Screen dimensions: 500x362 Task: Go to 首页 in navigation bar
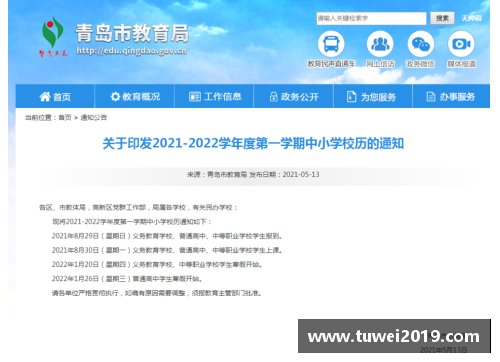tap(55, 97)
